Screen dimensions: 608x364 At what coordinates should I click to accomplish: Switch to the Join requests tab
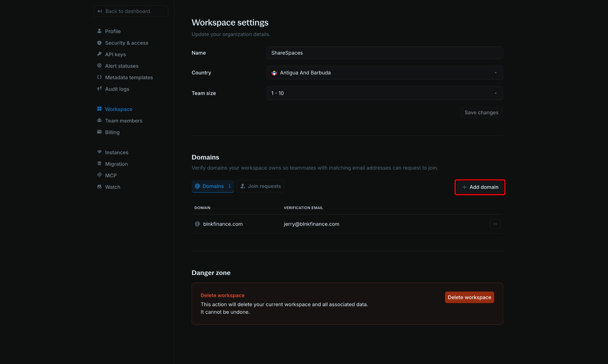(x=260, y=186)
